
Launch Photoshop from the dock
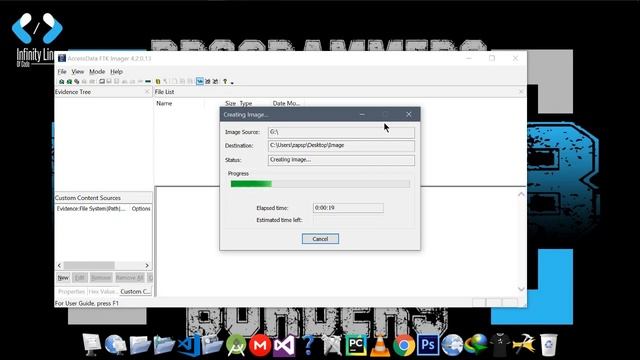coord(428,345)
